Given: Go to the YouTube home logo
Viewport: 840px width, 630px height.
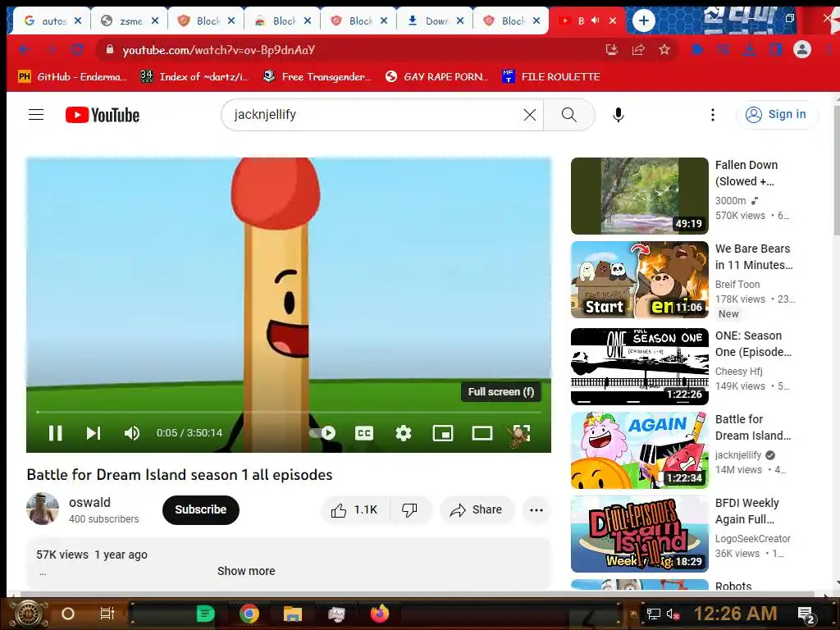Looking at the screenshot, I should (103, 115).
